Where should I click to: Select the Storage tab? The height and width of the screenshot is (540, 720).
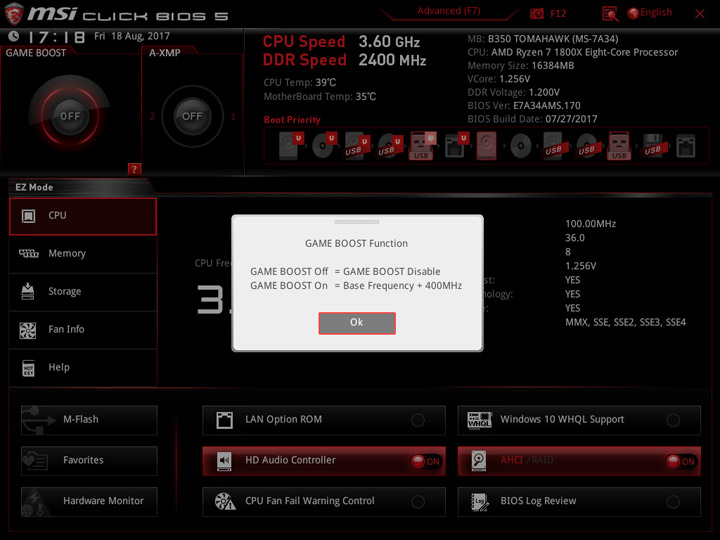[83, 292]
